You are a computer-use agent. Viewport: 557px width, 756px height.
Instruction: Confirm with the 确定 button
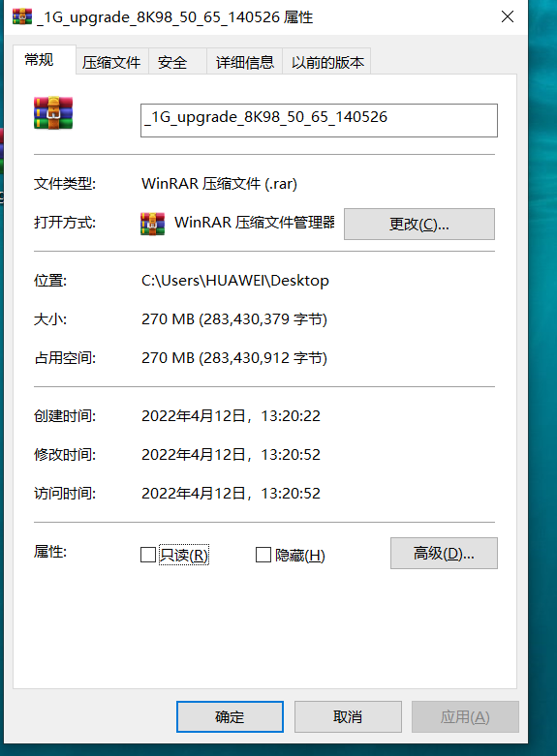[x=230, y=717]
